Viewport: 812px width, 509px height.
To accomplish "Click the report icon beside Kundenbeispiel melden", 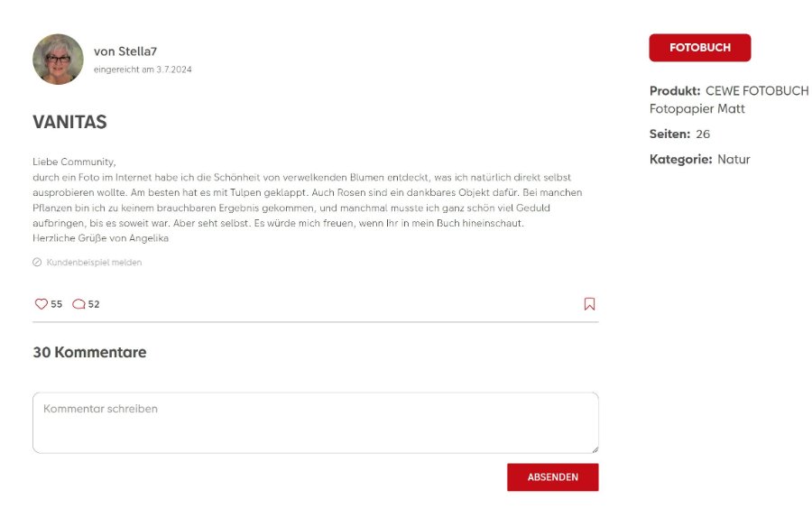I will [37, 263].
